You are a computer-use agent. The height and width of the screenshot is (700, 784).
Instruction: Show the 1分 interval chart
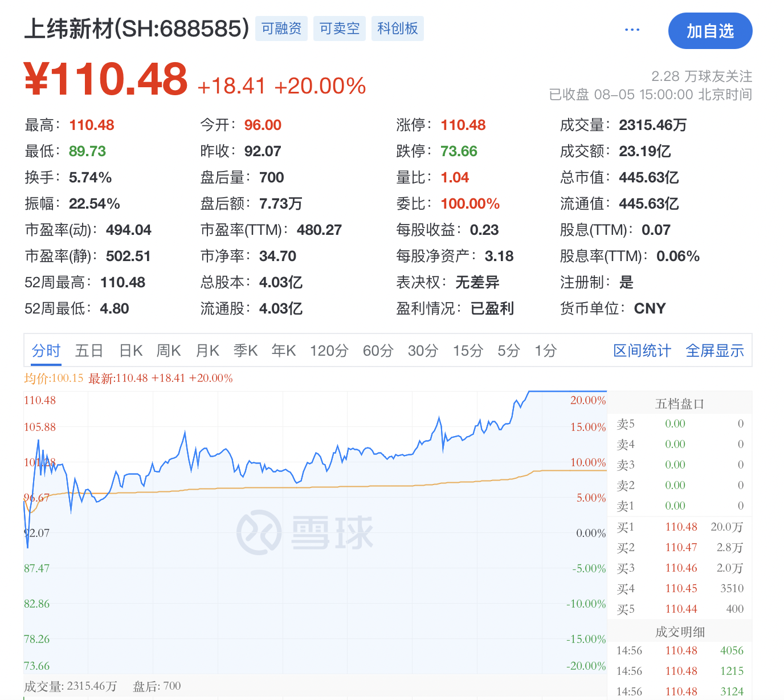coord(546,351)
